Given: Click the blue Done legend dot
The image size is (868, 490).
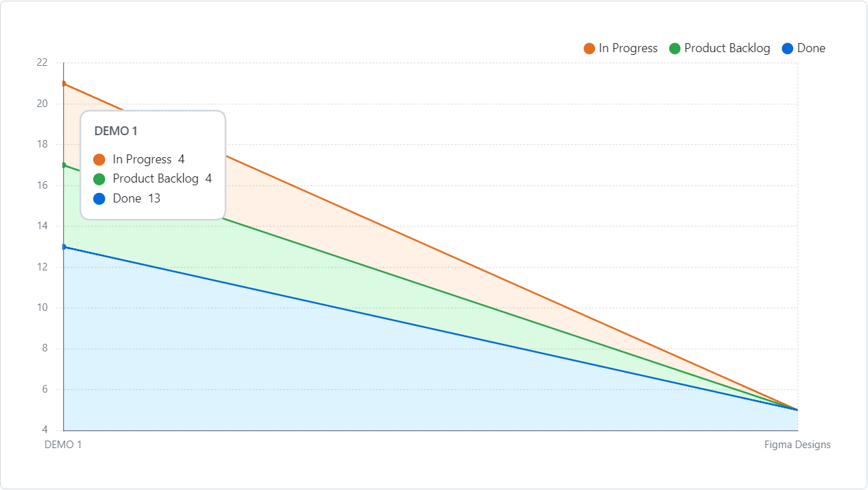Looking at the screenshot, I should [x=788, y=49].
